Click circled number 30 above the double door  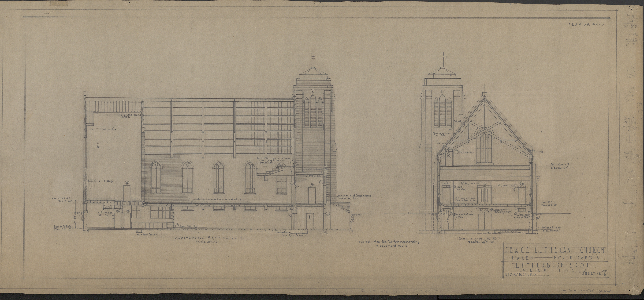tap(485, 184)
